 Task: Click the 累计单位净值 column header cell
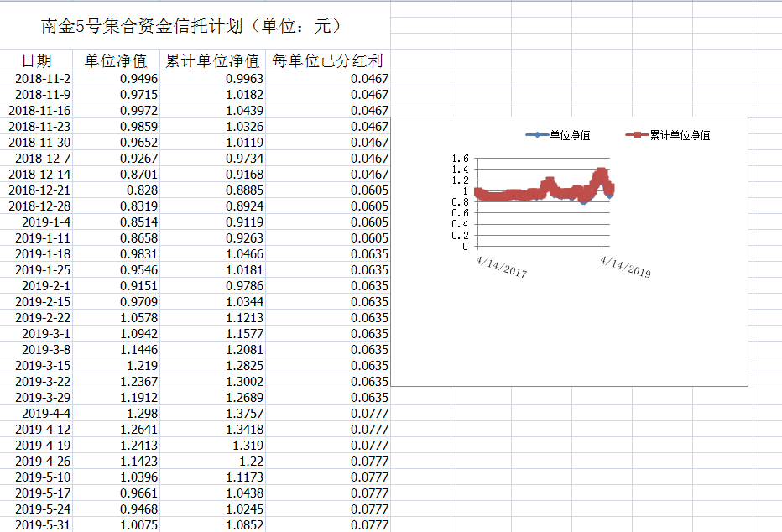tap(212, 60)
